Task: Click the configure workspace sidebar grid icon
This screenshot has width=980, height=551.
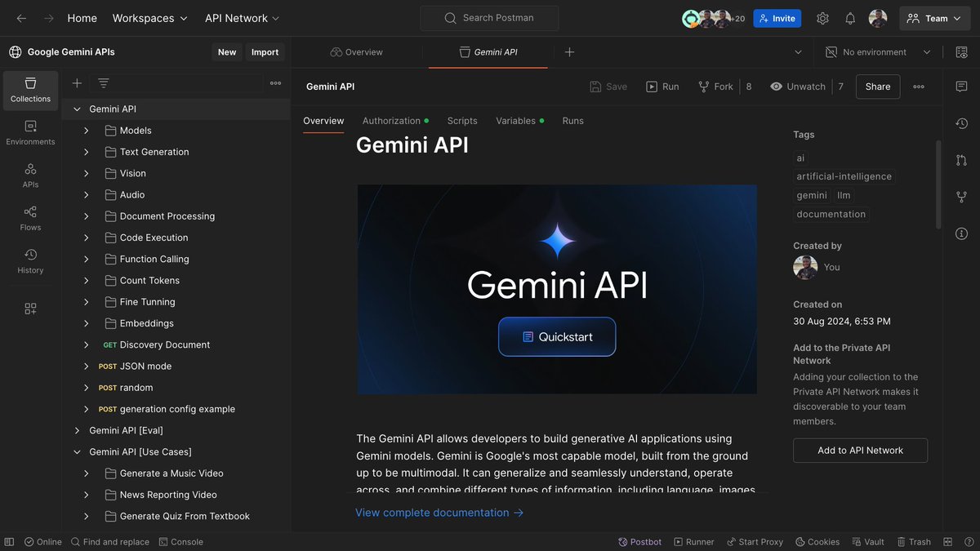Action: point(30,309)
